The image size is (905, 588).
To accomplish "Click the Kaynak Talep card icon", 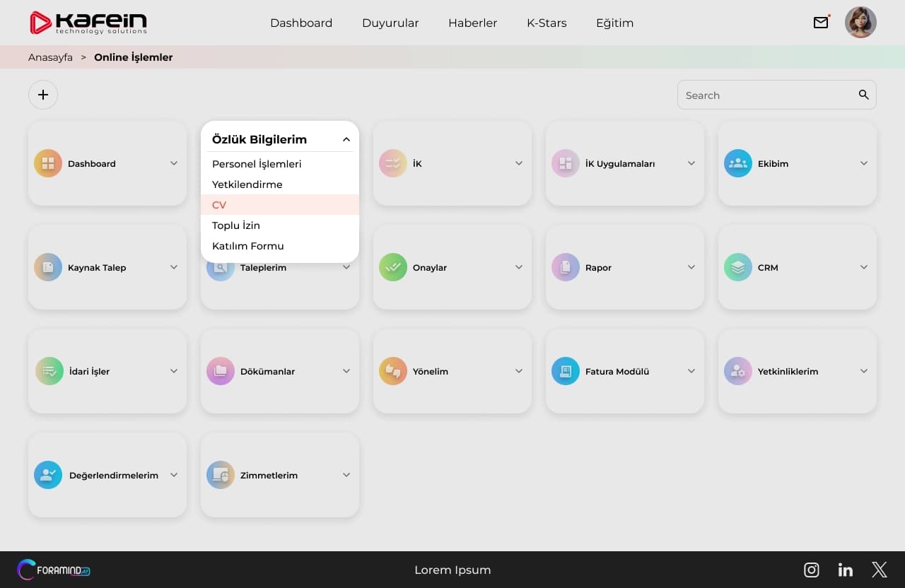I will [x=48, y=267].
